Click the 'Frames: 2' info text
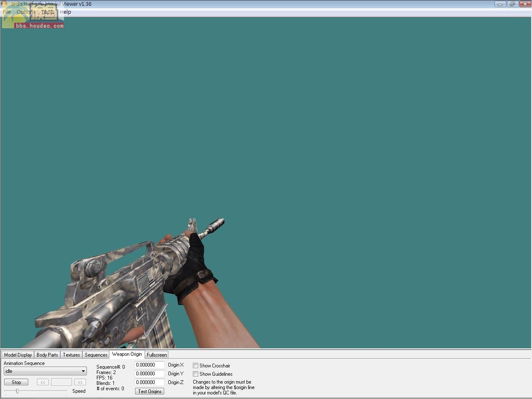The height and width of the screenshot is (399, 532). tap(106, 372)
